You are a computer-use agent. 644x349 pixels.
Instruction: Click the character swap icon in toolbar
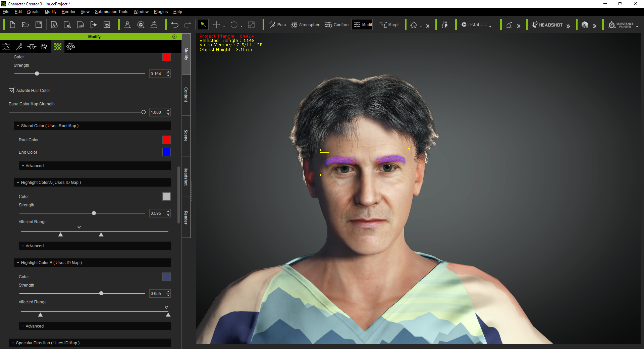tap(445, 25)
